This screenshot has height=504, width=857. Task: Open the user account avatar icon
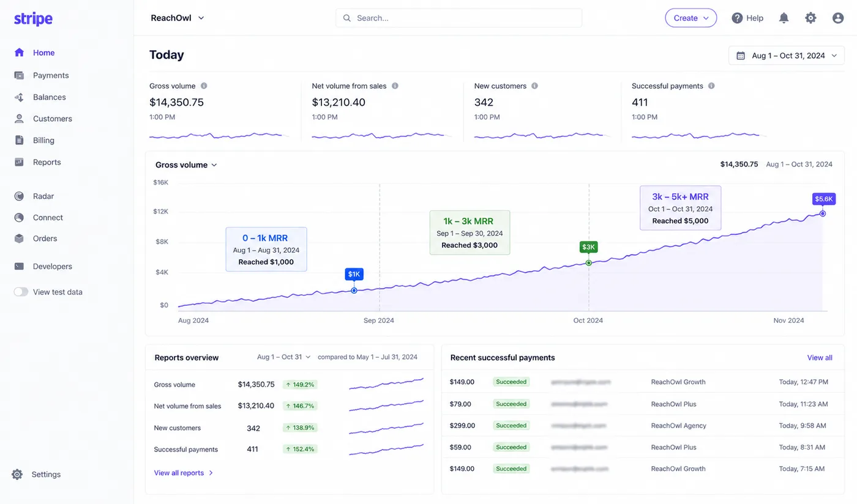pyautogui.click(x=838, y=18)
